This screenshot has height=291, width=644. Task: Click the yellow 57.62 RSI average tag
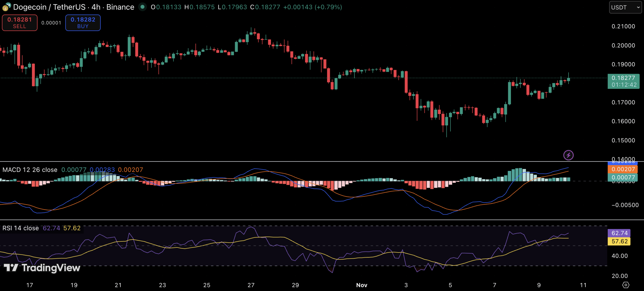click(619, 241)
